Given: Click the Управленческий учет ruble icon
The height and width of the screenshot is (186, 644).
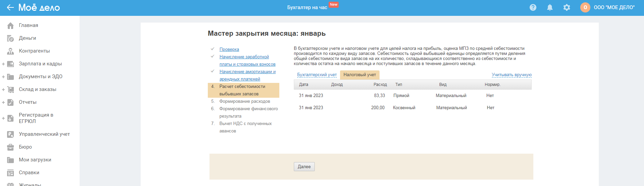Looking at the screenshot, I should [x=10, y=134].
